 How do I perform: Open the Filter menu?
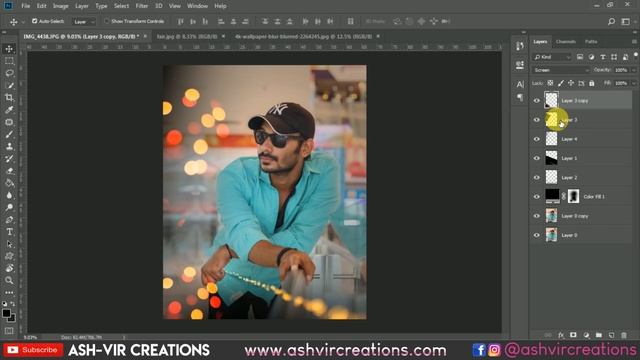coord(142,6)
